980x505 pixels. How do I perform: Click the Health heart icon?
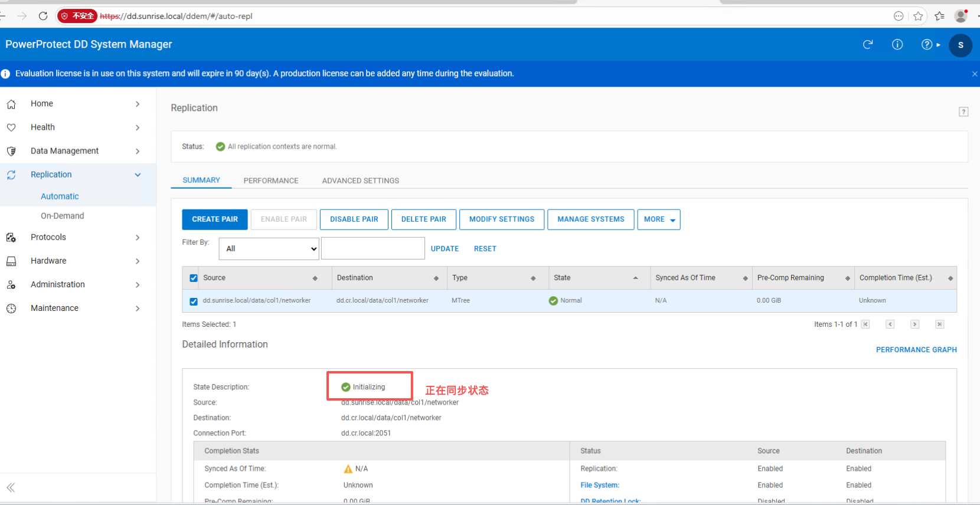click(x=11, y=127)
